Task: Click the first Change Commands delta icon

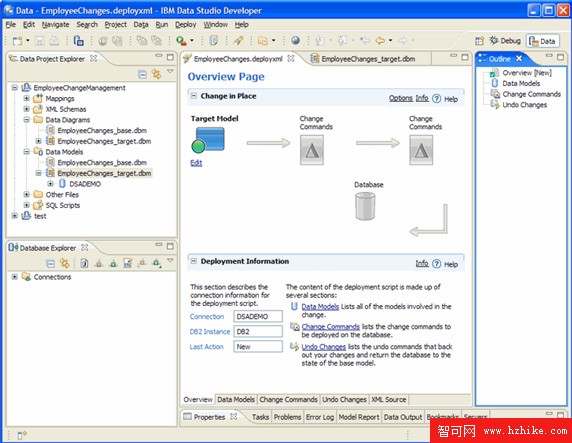Action: tap(312, 150)
